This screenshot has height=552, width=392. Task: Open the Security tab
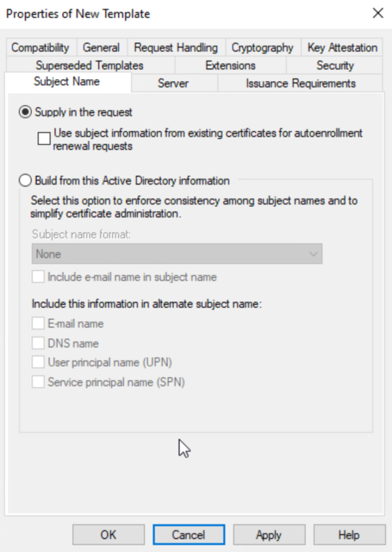tap(335, 65)
